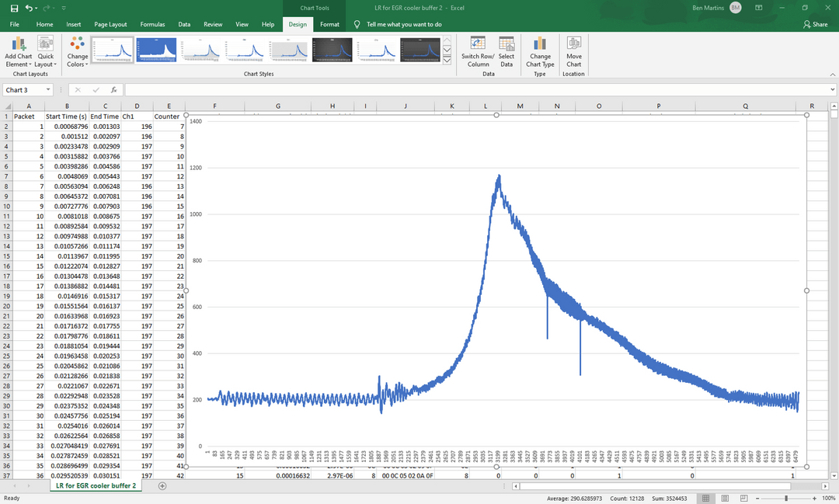
Task: Click the Move Chart button
Action: [573, 52]
